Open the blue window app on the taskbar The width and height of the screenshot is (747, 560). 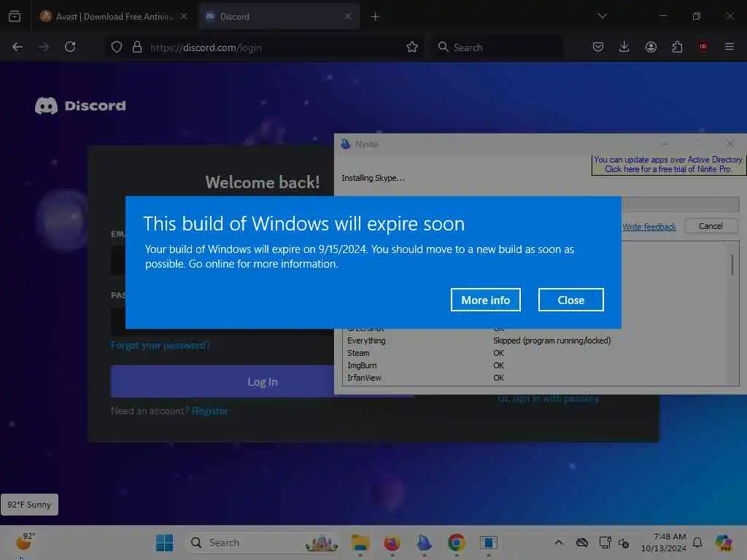pyautogui.click(x=488, y=542)
